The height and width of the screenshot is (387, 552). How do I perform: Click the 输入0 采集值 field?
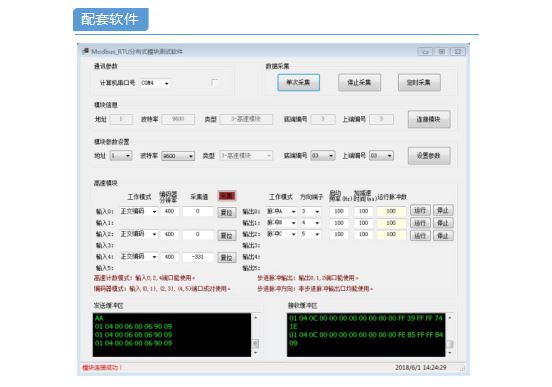pos(197,211)
